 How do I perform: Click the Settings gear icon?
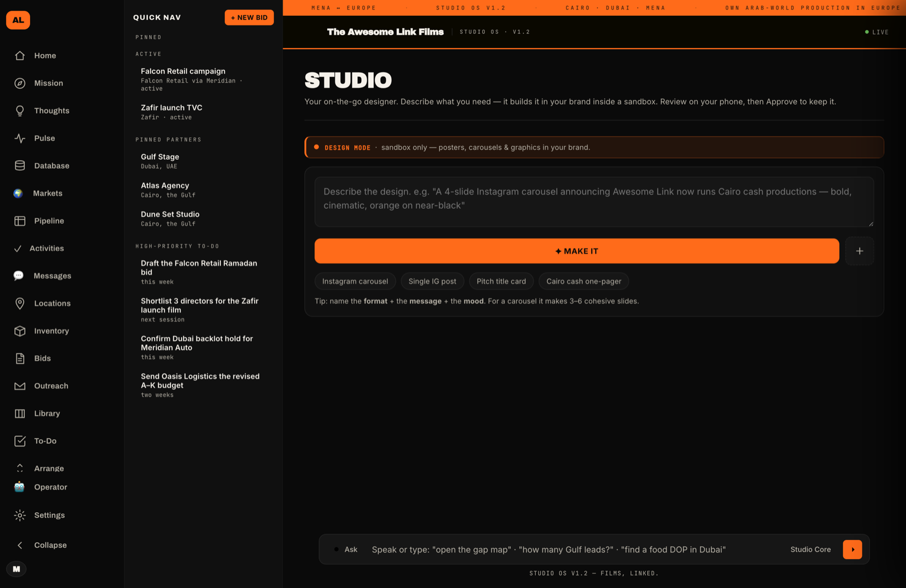20,515
